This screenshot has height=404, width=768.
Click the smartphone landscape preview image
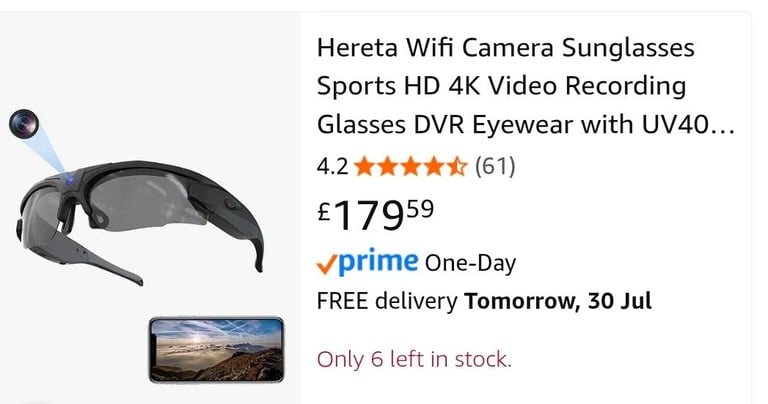pyautogui.click(x=216, y=350)
